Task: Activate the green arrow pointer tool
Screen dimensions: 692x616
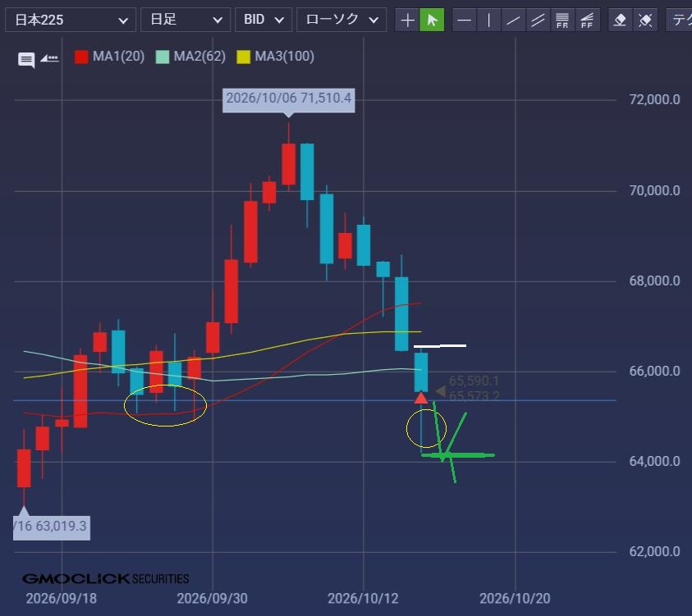Action: 432,21
